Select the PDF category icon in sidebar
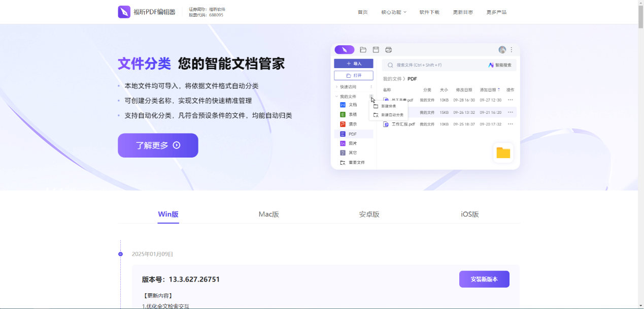The height and width of the screenshot is (309, 644). (343, 134)
